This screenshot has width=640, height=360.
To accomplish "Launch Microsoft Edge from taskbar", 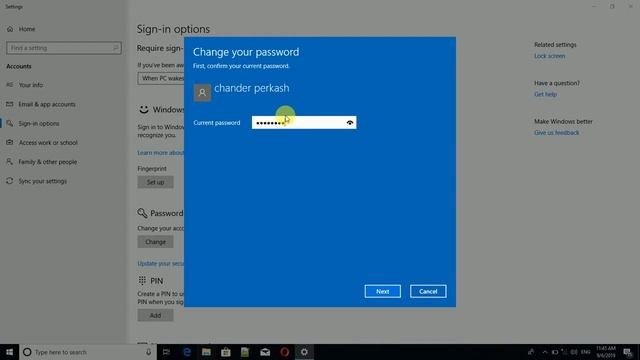I will [x=187, y=352].
